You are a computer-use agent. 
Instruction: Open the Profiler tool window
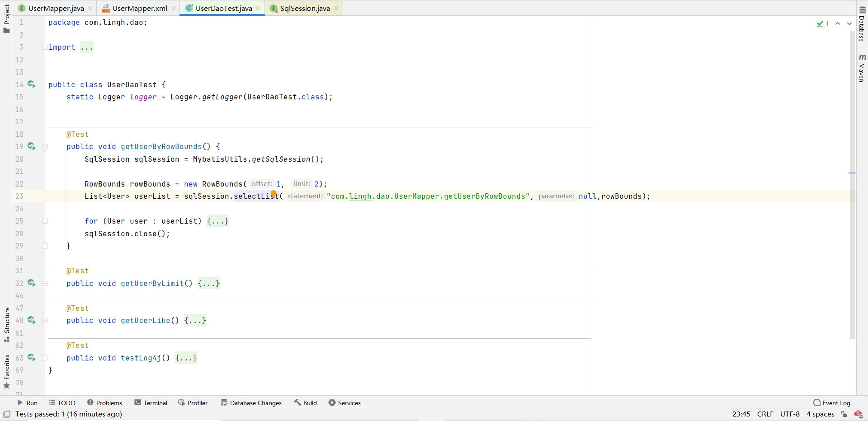coord(193,402)
